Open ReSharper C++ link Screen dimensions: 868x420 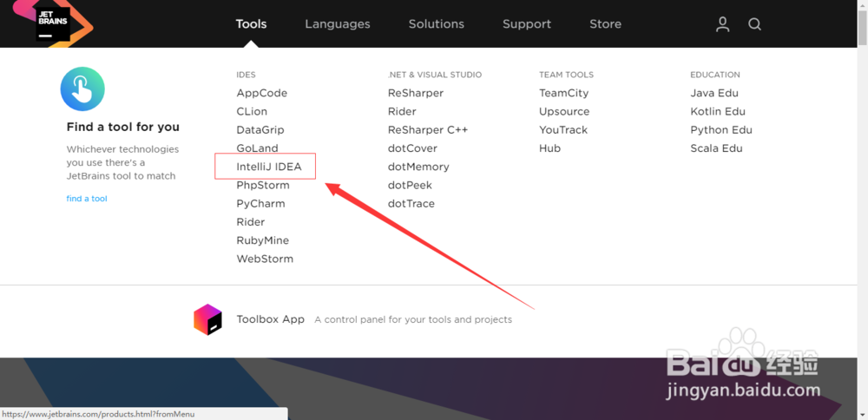pos(428,130)
